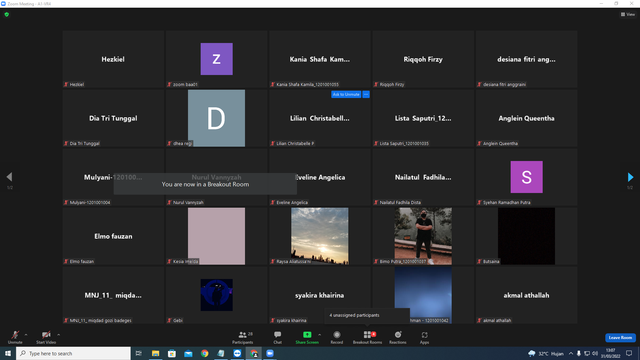Show hidden system tray icons
This screenshot has width=640, height=360.
click(x=571, y=353)
